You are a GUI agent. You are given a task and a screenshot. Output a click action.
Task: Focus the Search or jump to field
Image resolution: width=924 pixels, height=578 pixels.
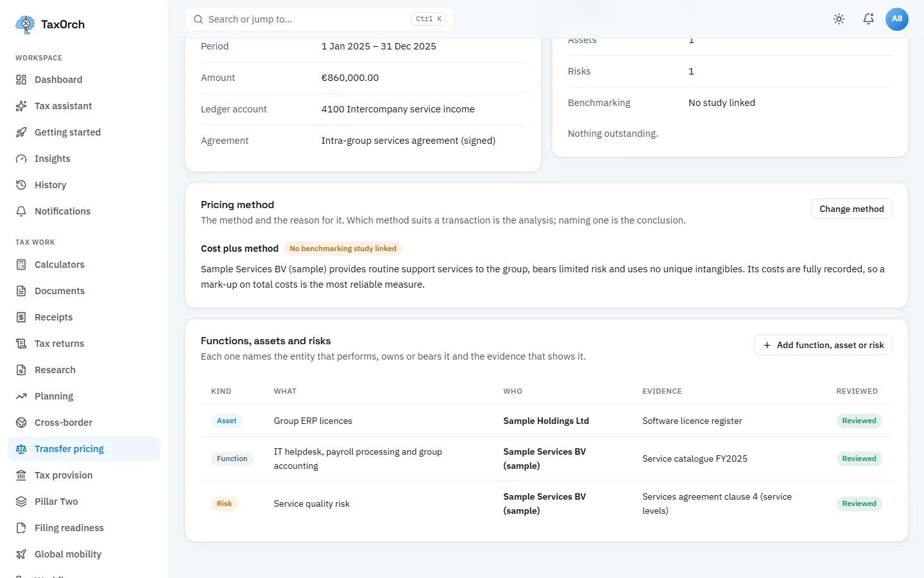(320, 19)
